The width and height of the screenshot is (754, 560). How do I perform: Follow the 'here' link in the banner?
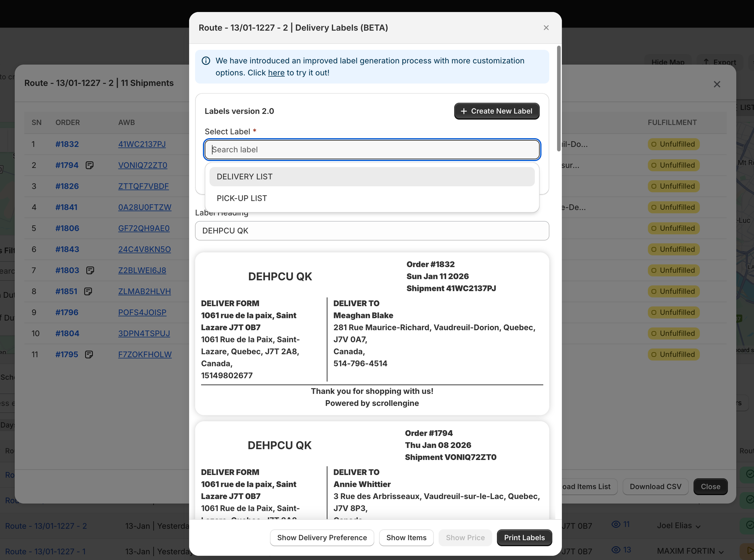point(276,73)
